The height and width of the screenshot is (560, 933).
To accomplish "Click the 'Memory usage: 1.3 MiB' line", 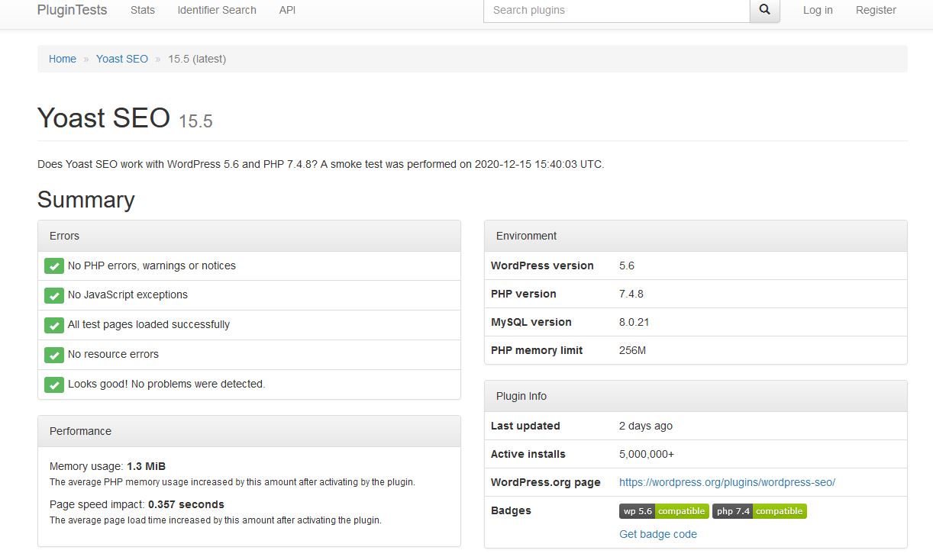I will click(108, 466).
